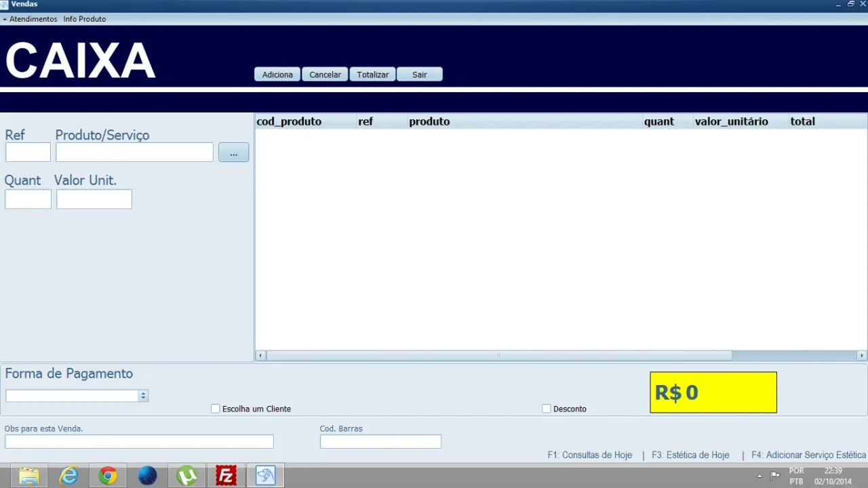Select the active Vendas app taskbar icon
The width and height of the screenshot is (868, 488).
(x=265, y=476)
